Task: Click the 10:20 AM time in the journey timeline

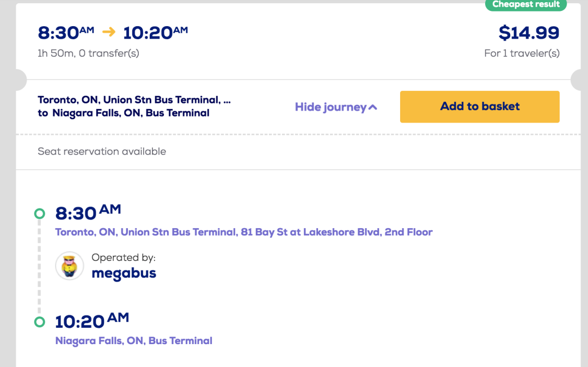Action: 92,321
